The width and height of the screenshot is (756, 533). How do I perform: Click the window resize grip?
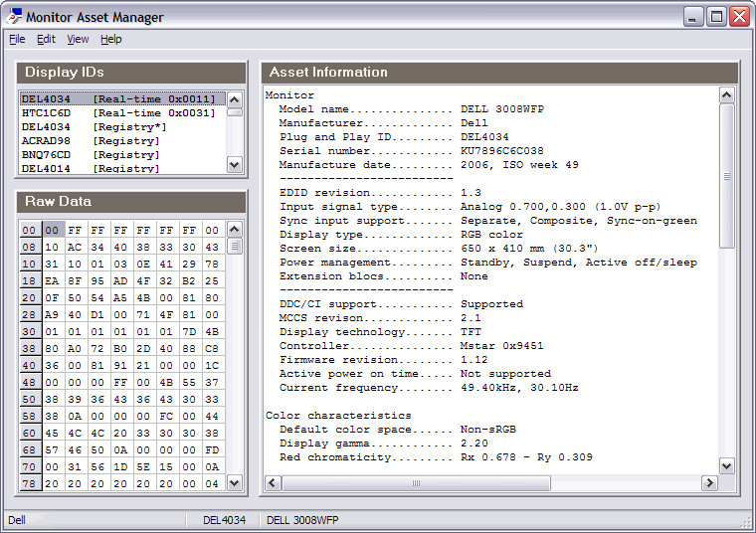pos(745,522)
